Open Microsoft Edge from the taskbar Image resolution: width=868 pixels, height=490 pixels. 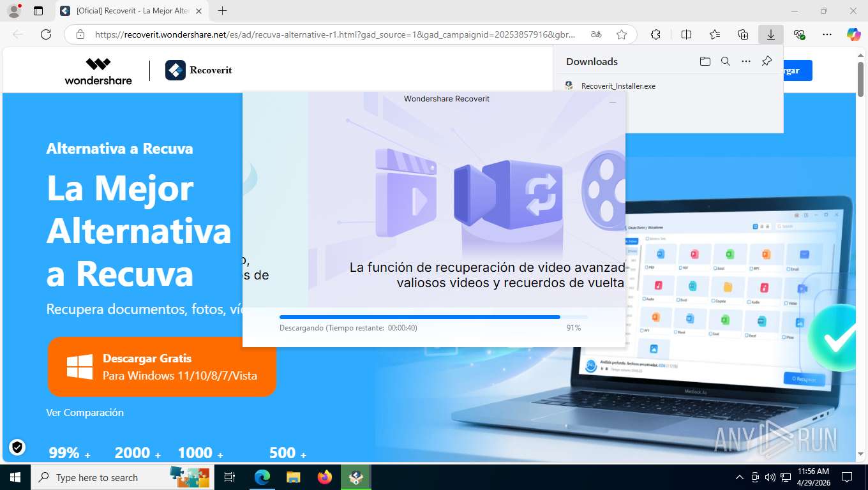click(262, 477)
